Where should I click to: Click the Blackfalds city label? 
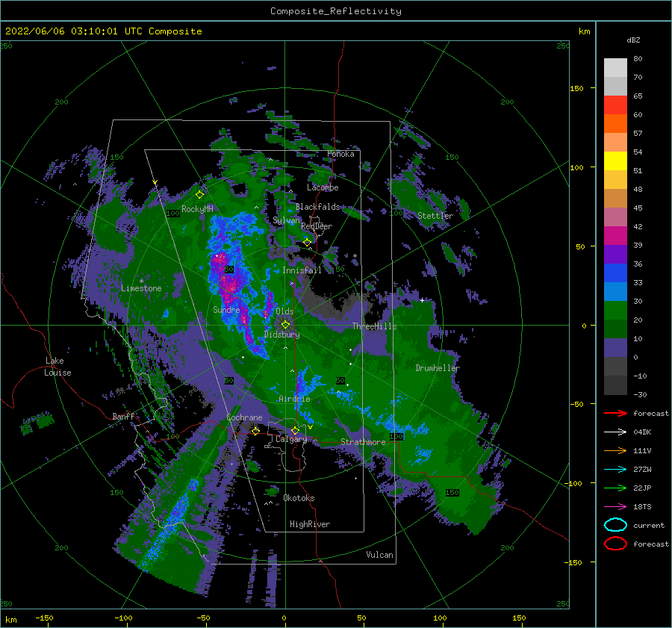[317, 207]
